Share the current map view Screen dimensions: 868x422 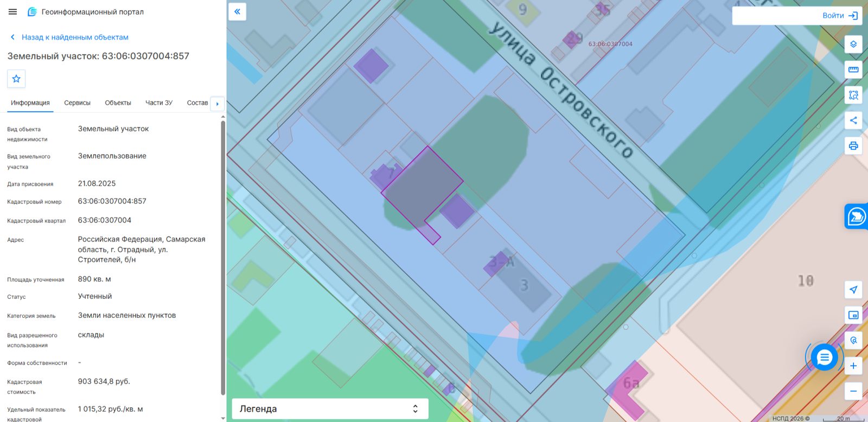853,120
